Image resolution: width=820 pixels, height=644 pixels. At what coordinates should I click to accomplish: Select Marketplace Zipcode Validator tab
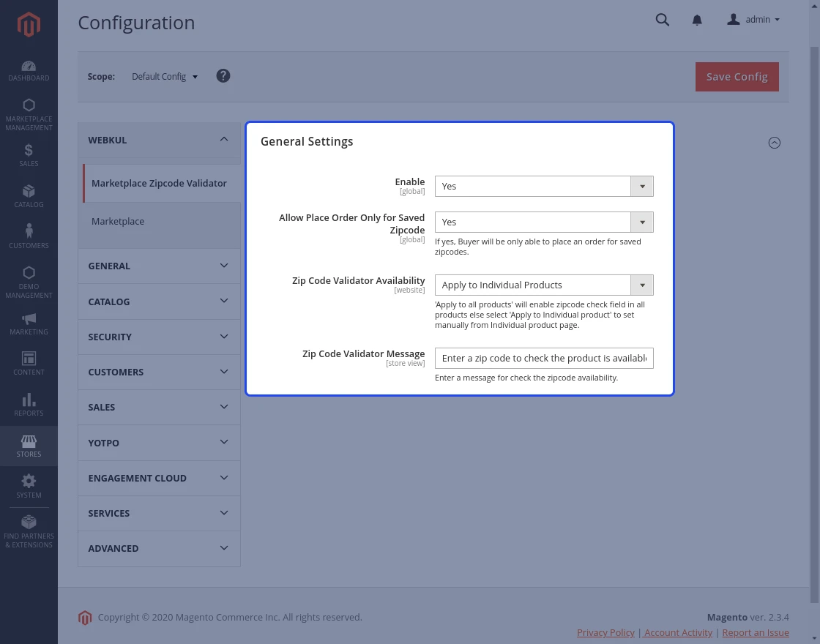click(x=162, y=184)
